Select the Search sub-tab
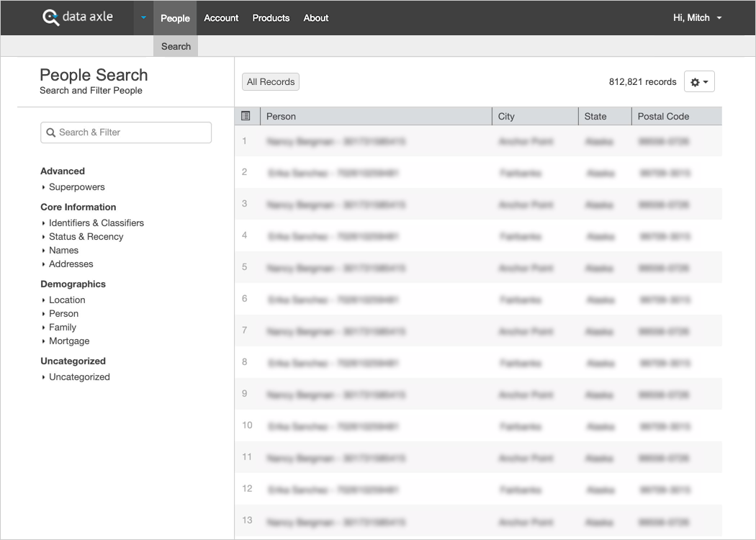Screen dimensions: 756x540 point(176,46)
